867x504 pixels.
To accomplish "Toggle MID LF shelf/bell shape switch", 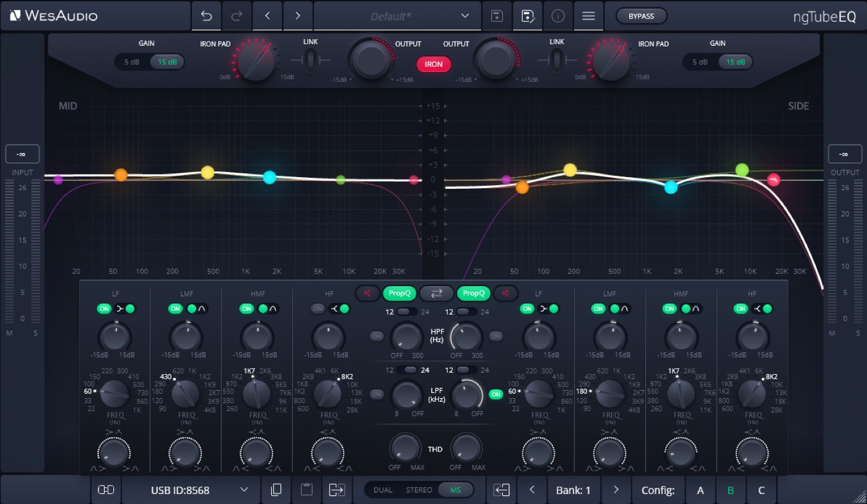I will [124, 308].
